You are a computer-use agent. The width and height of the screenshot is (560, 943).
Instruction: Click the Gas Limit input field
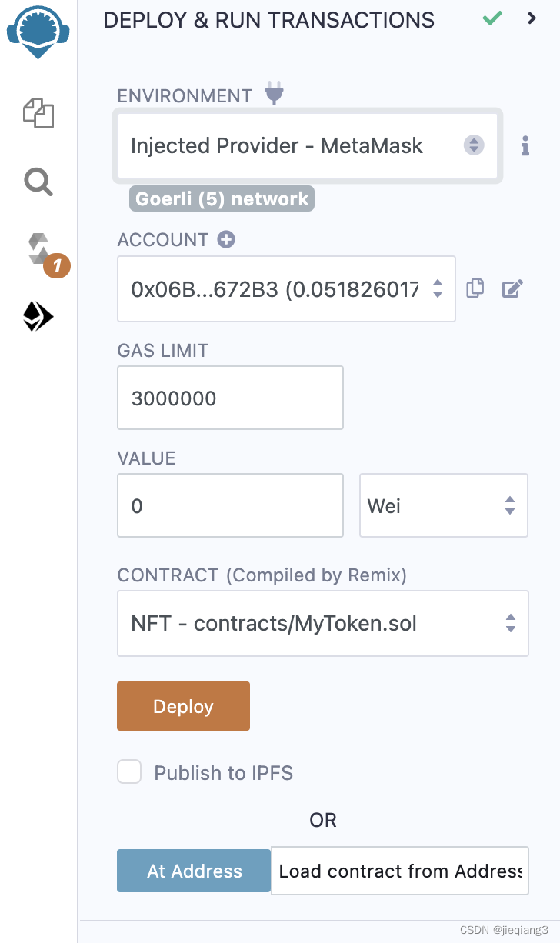pyautogui.click(x=230, y=398)
